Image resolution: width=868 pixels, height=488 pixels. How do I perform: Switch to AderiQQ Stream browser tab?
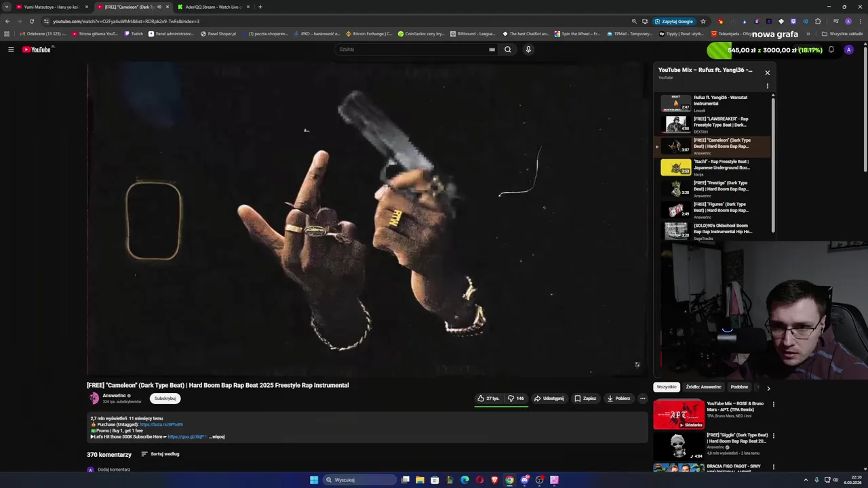pos(212,7)
